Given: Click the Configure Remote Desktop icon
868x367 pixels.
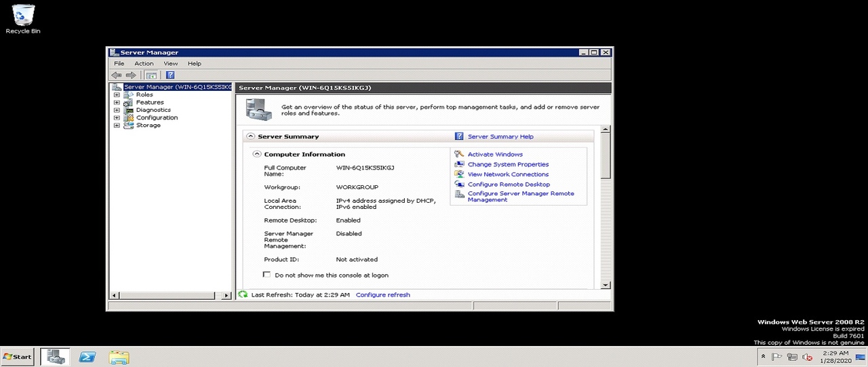Looking at the screenshot, I should click(459, 184).
